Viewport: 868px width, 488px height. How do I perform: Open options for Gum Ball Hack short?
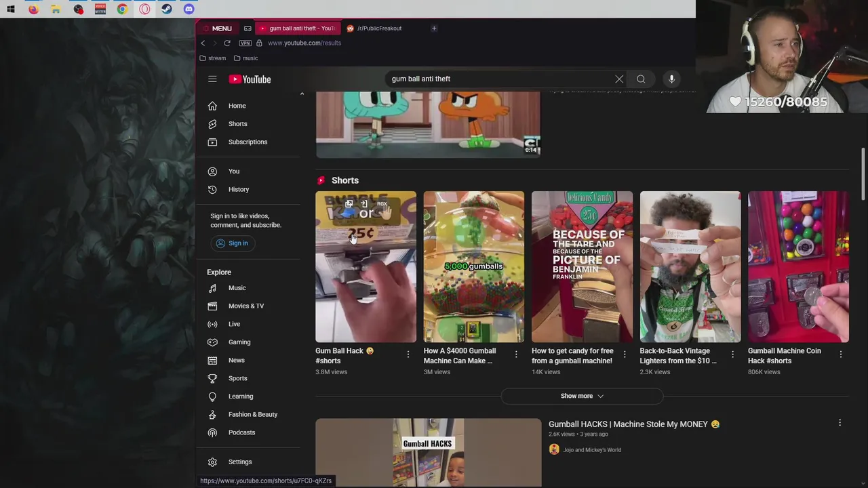coord(408,354)
